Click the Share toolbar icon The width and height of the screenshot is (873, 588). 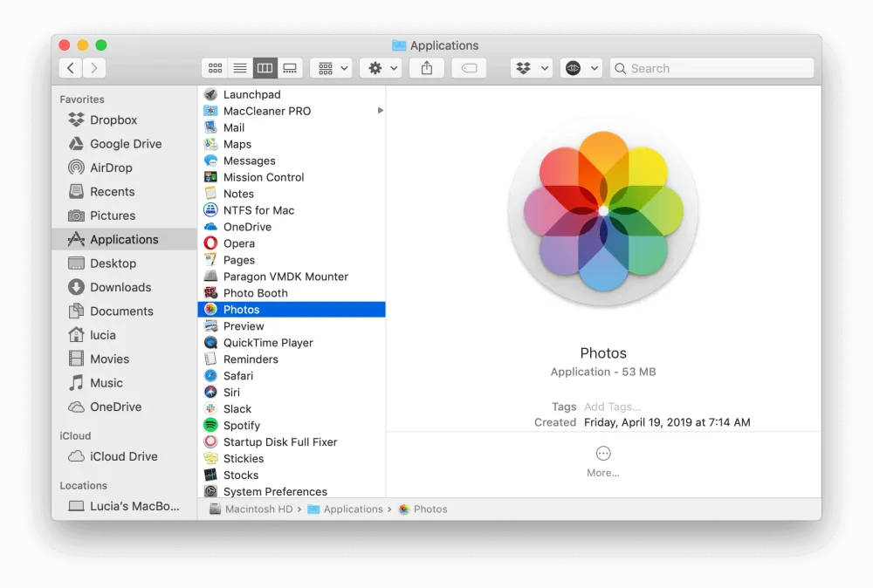[427, 68]
